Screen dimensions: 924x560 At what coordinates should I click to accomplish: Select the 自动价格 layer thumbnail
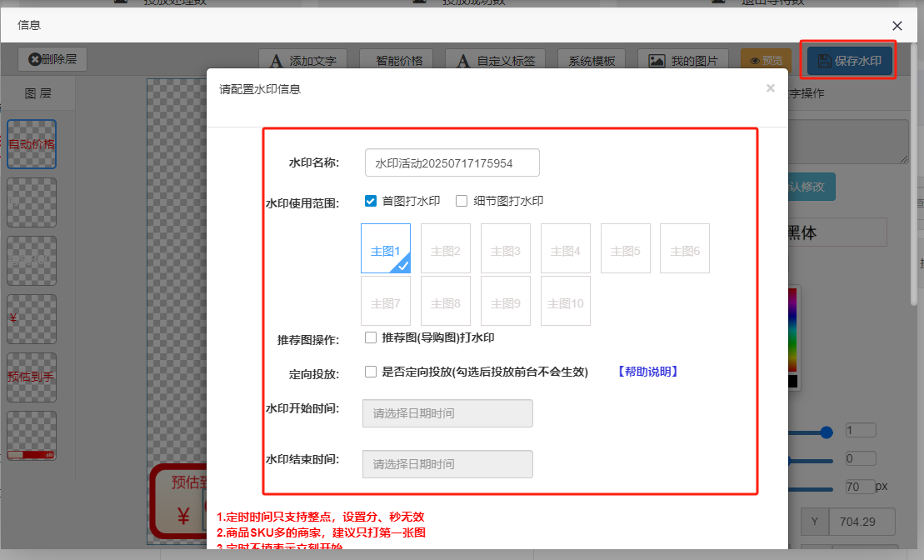(32, 144)
